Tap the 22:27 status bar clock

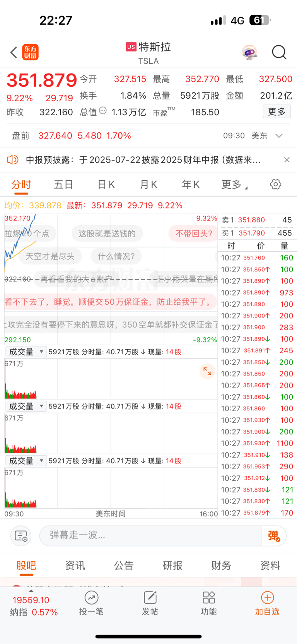[56, 20]
